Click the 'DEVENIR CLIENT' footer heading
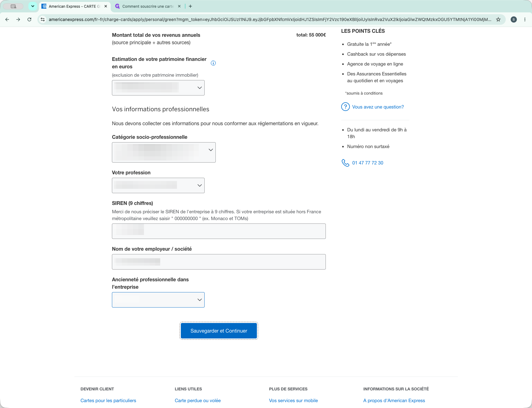The height and width of the screenshot is (408, 532). point(97,389)
